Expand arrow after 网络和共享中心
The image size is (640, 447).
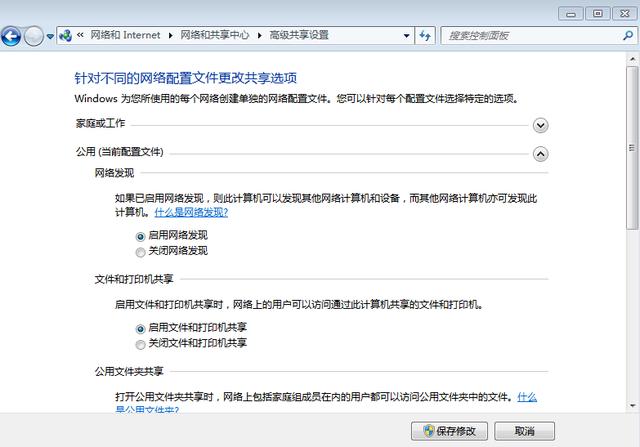[x=260, y=36]
